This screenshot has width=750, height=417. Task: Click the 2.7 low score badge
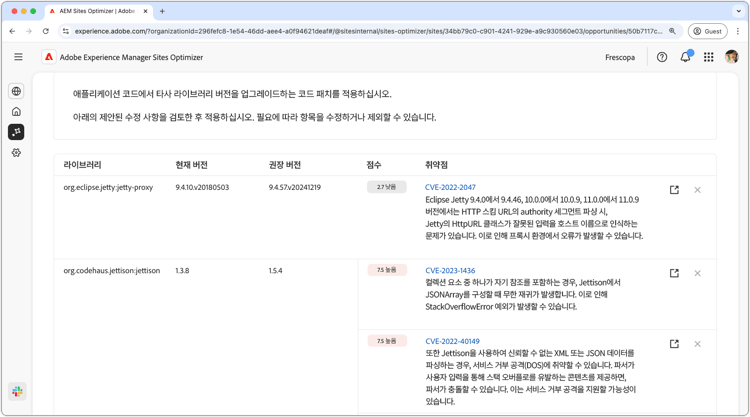pos(386,187)
